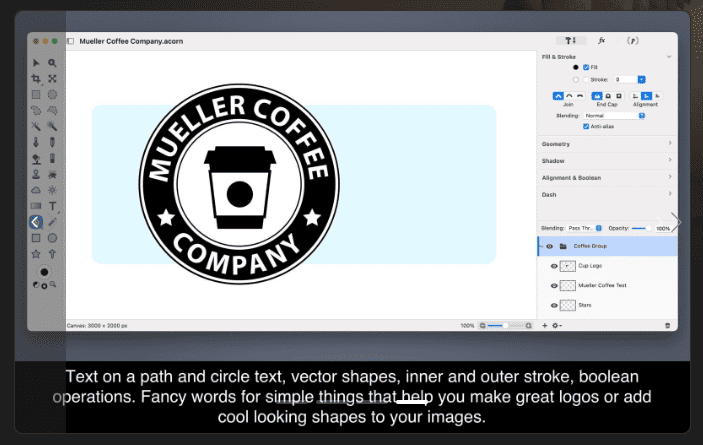Select the Elliptical selection tool

52,95
